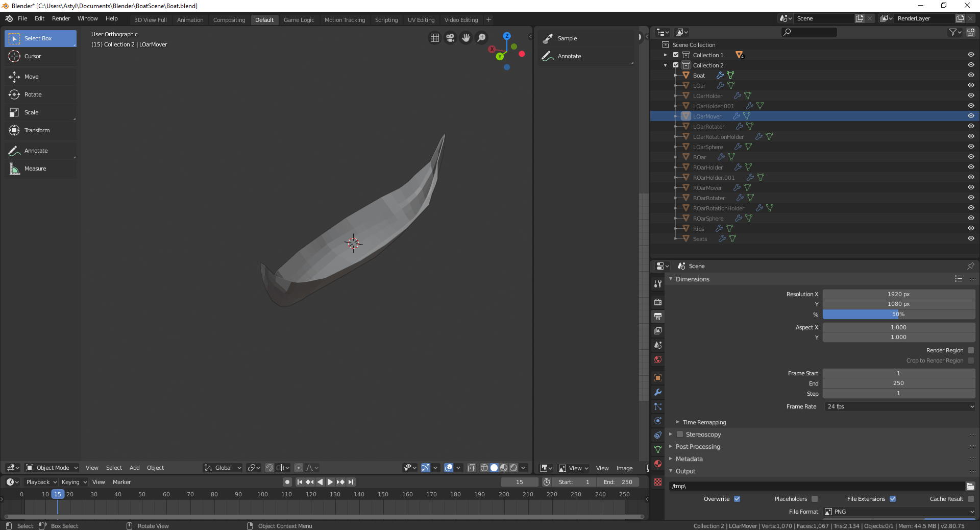The width and height of the screenshot is (980, 530).
Task: Open the Modifiers wrench properties tab
Action: point(658,392)
